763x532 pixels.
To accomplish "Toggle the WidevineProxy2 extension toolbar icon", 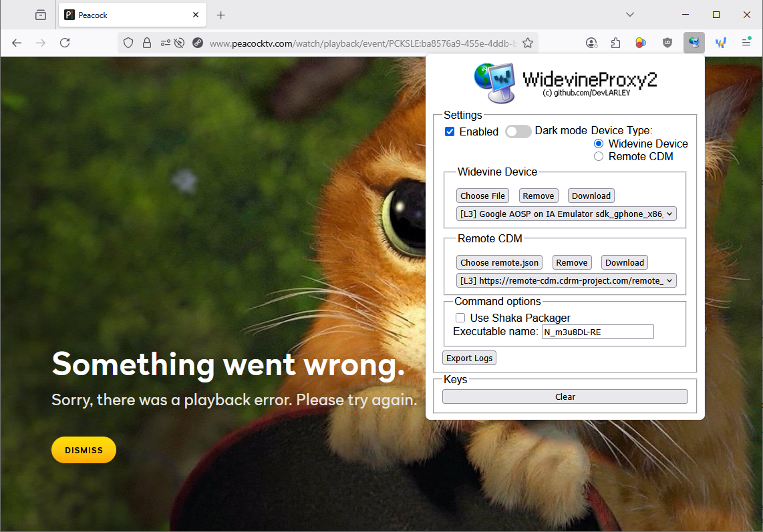I will 694,43.
